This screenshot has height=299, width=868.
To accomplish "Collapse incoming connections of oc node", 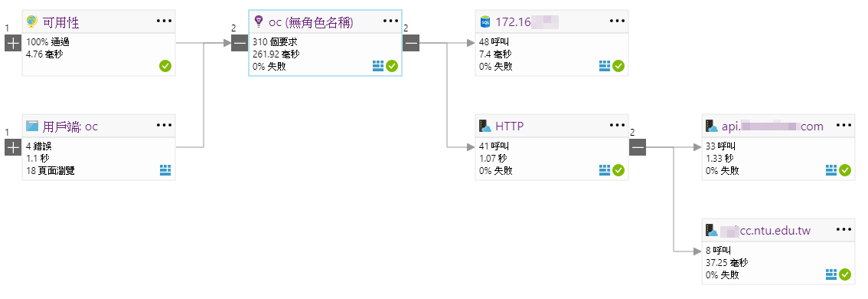I will pyautogui.click(x=240, y=43).
